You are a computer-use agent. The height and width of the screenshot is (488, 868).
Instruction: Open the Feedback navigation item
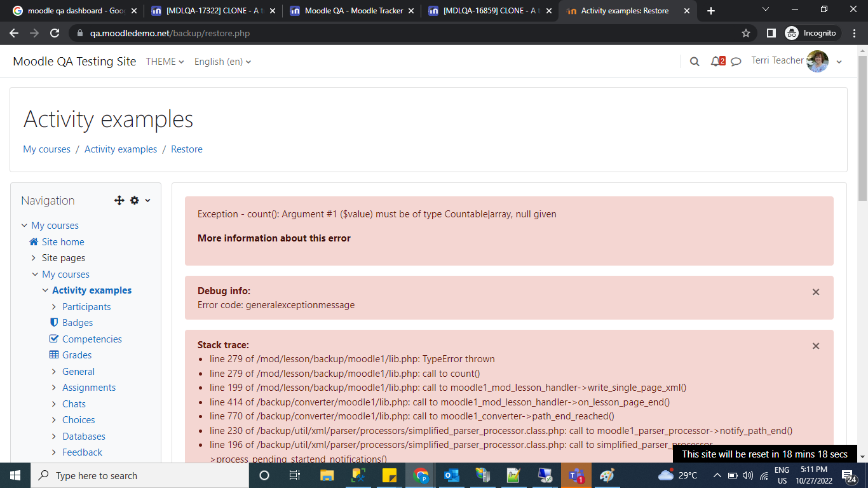82,452
